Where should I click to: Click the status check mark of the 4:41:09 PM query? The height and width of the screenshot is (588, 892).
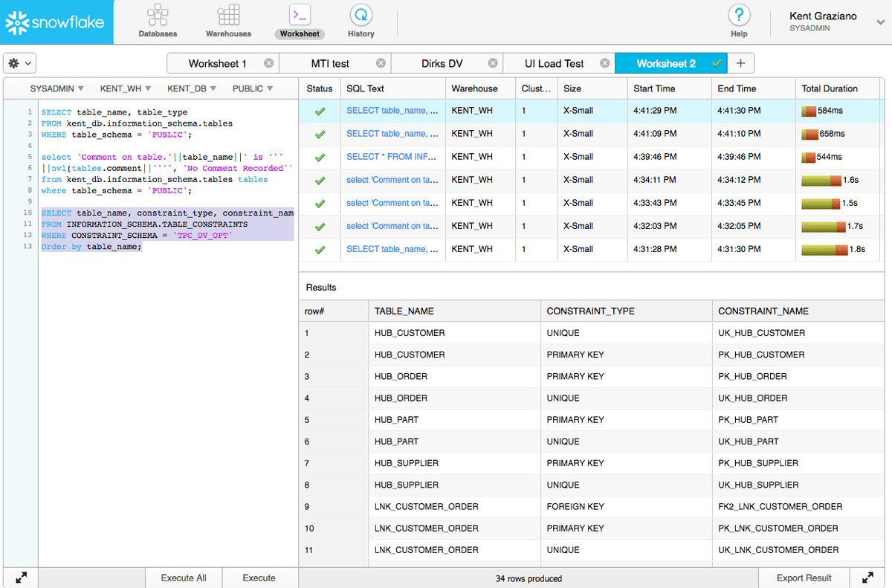pos(320,134)
